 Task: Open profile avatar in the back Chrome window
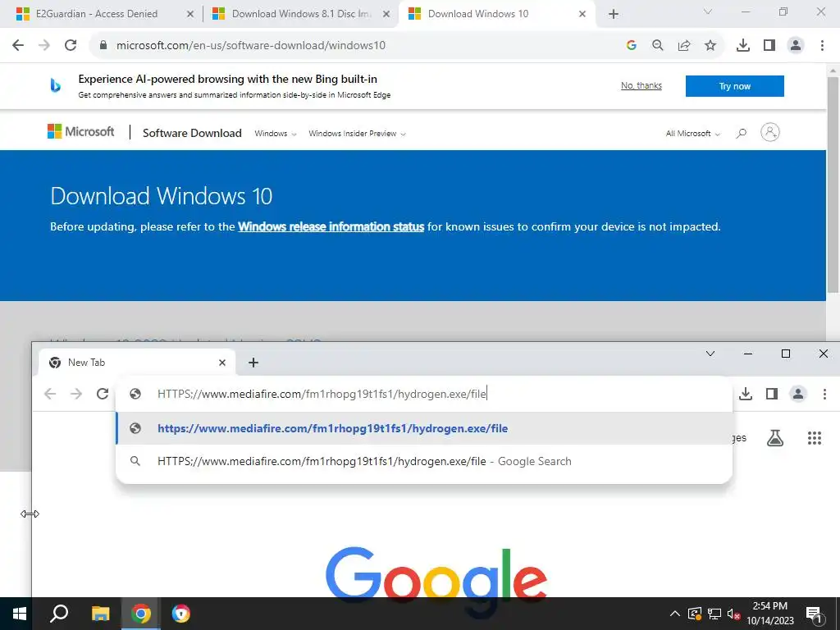796,46
